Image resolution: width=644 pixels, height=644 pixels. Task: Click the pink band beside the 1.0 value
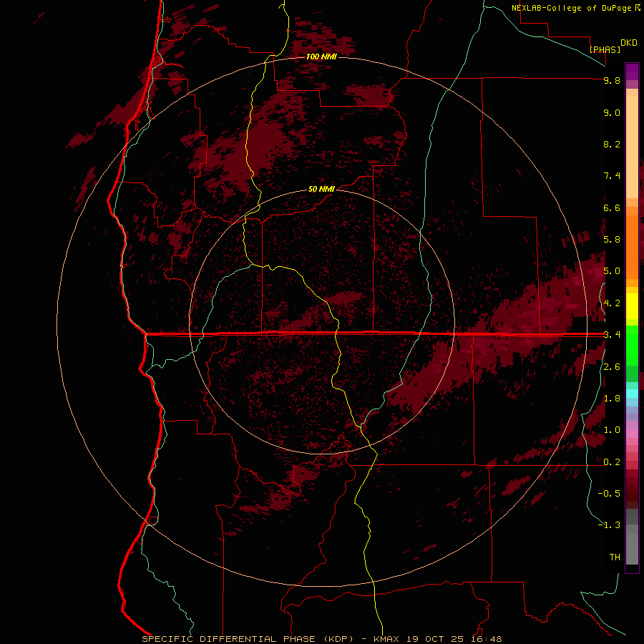[x=632, y=434]
